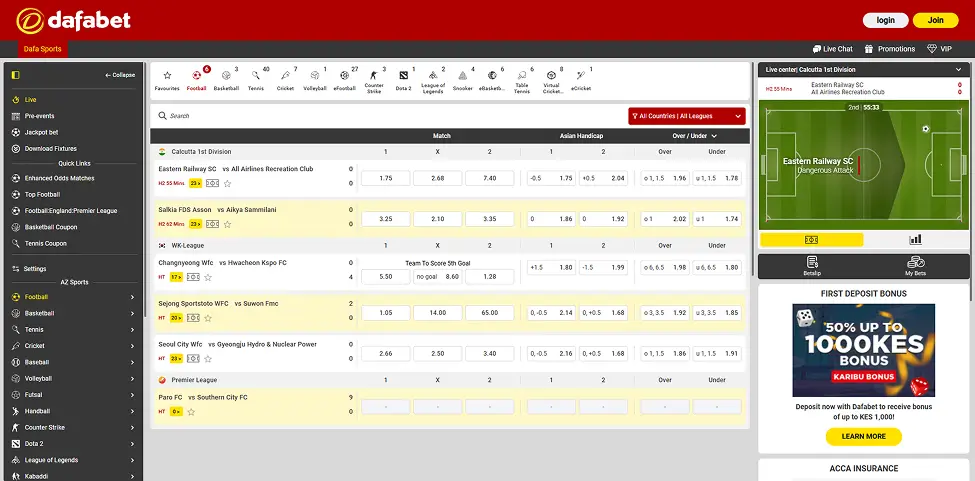Open the Betslip panel

812,266
